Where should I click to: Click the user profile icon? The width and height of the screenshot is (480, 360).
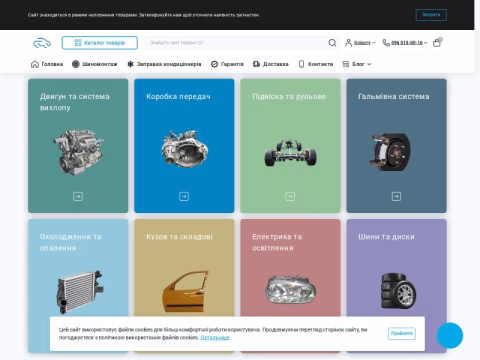348,43
